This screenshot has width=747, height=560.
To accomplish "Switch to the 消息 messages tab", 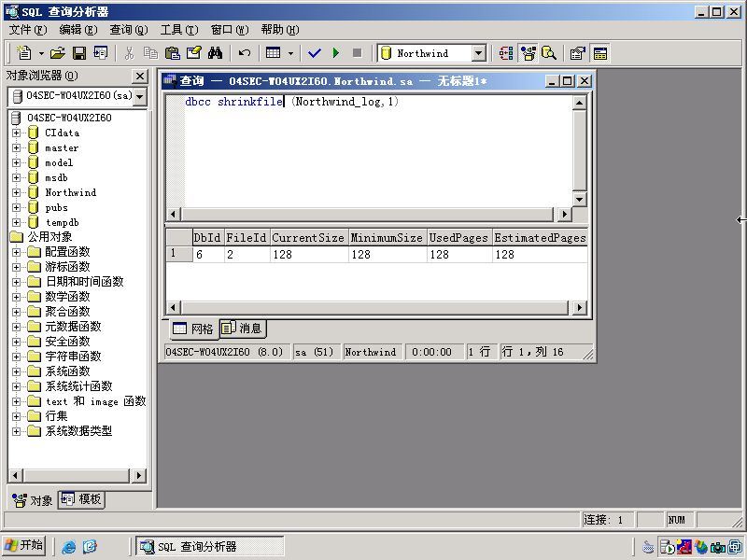I will (x=243, y=329).
